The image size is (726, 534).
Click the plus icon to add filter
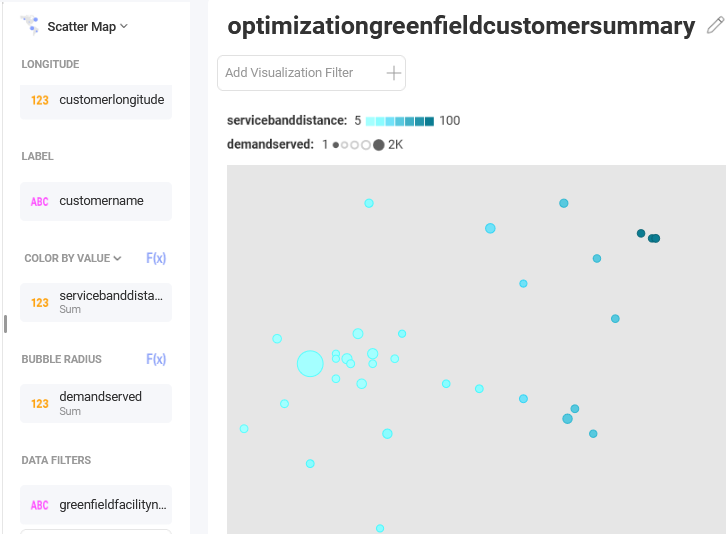pyautogui.click(x=394, y=73)
